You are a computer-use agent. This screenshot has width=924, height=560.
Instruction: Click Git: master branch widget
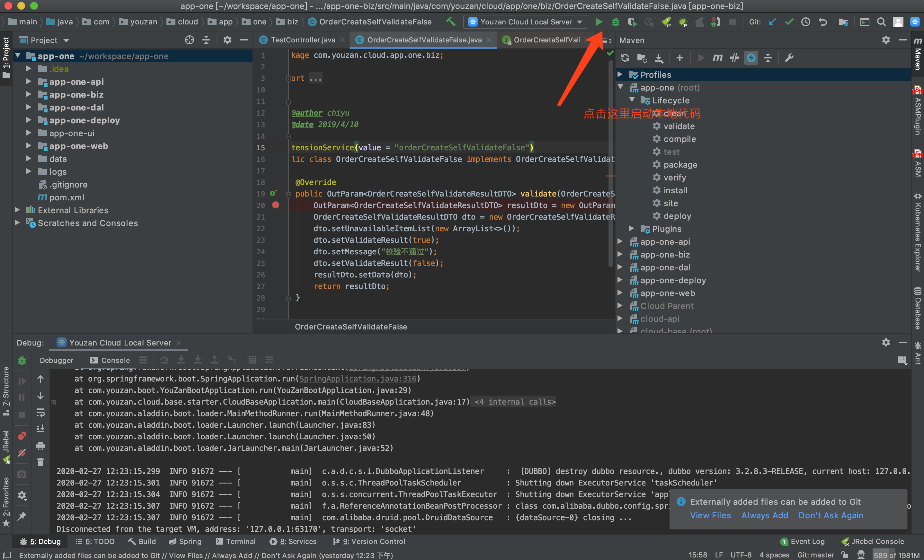815,555
